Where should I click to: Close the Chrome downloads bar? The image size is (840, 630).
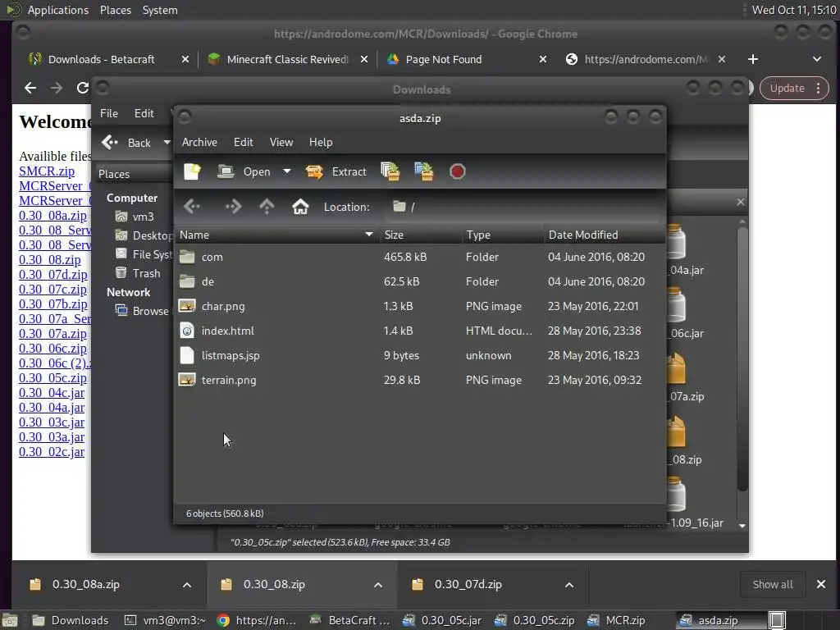820,584
